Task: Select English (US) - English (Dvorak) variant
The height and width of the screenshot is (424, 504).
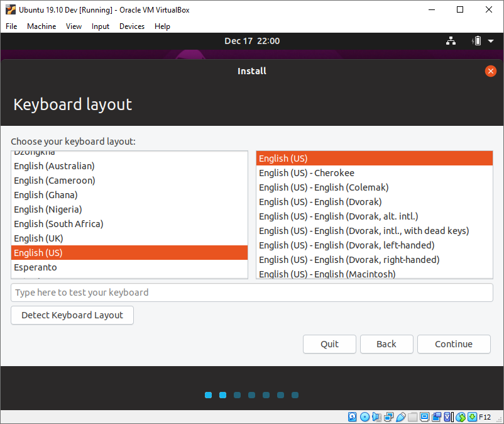Action: (375, 202)
